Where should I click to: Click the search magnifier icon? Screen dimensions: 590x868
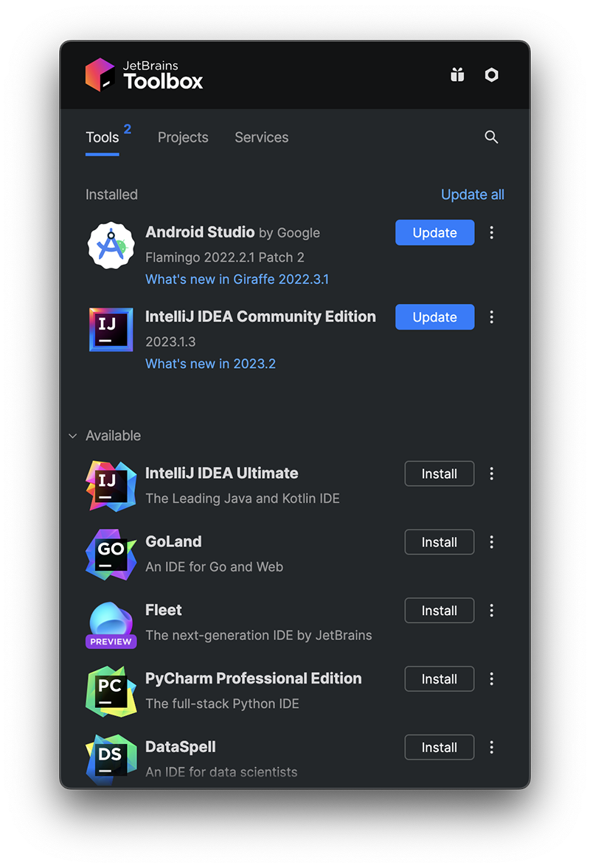491,137
